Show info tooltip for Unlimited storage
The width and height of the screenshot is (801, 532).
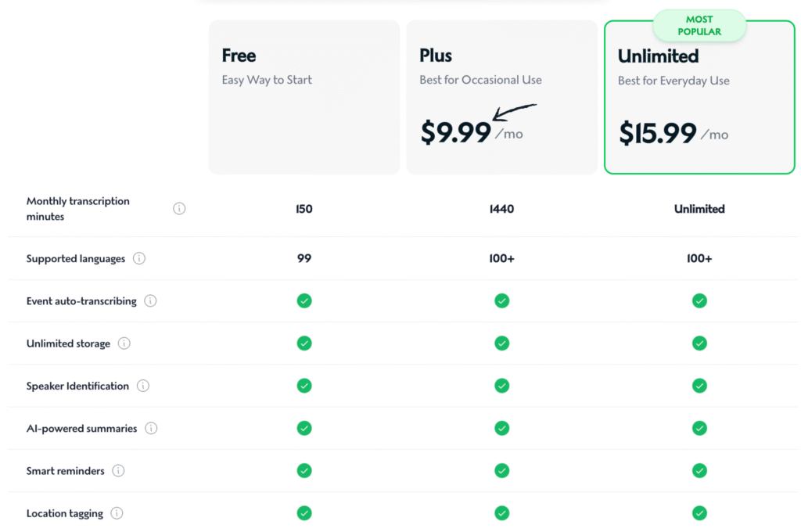click(124, 343)
